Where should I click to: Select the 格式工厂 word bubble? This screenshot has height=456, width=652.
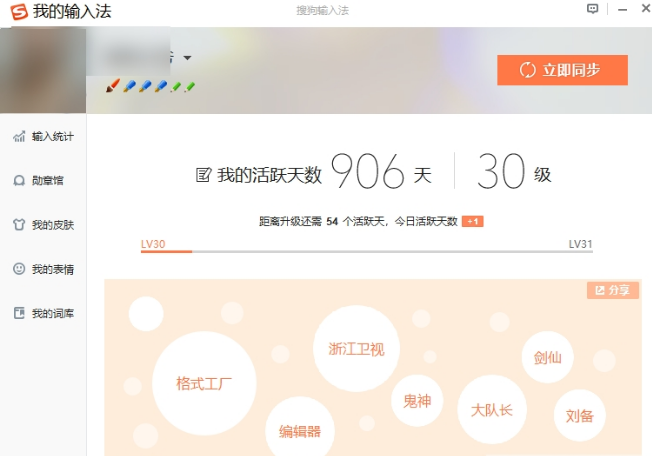pos(204,383)
